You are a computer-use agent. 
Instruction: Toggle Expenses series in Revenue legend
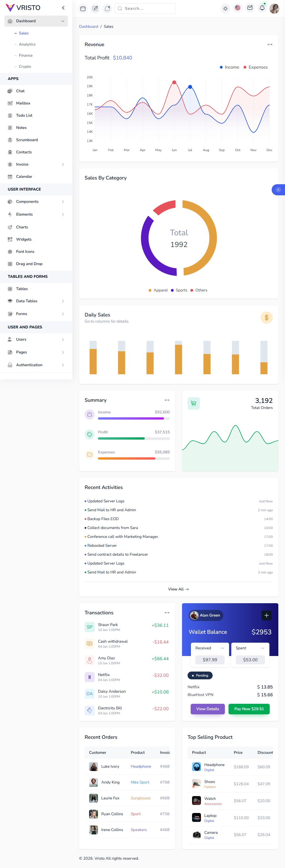[255, 67]
